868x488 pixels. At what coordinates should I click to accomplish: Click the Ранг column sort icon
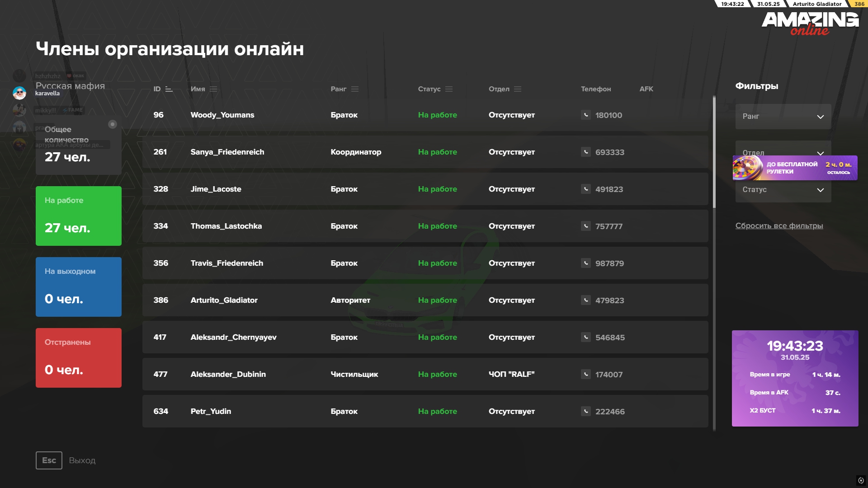355,89
